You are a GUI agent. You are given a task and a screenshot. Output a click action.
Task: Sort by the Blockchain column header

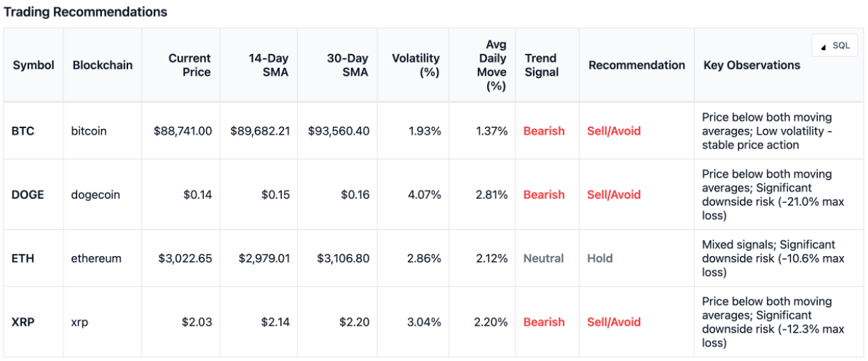(x=103, y=65)
